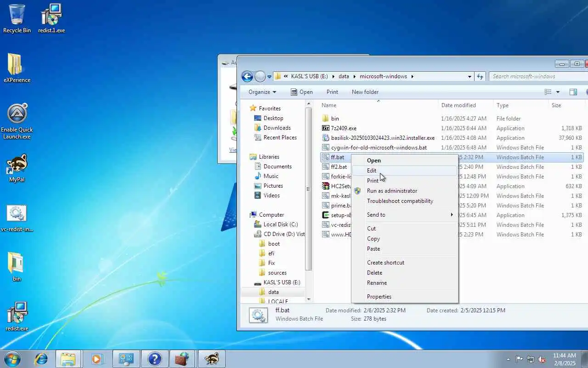The image size is (588, 368).
Task: Click the New folder toolbar button
Action: pyautogui.click(x=365, y=92)
